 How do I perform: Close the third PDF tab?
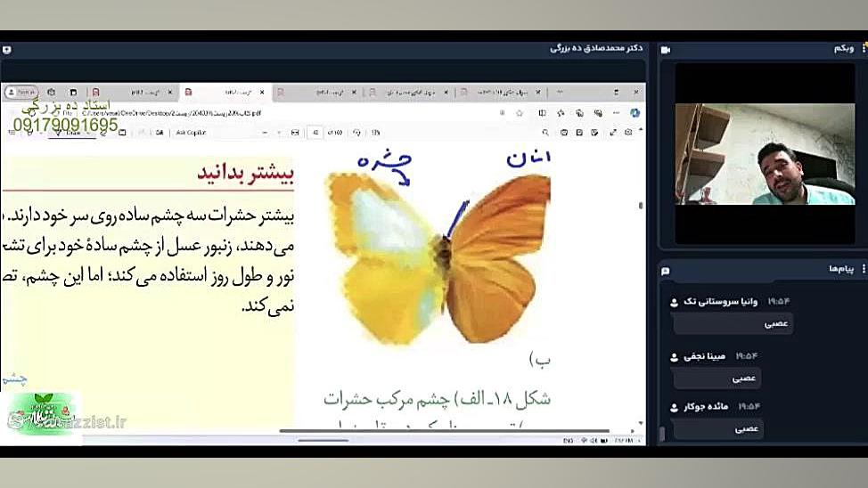[x=354, y=92]
